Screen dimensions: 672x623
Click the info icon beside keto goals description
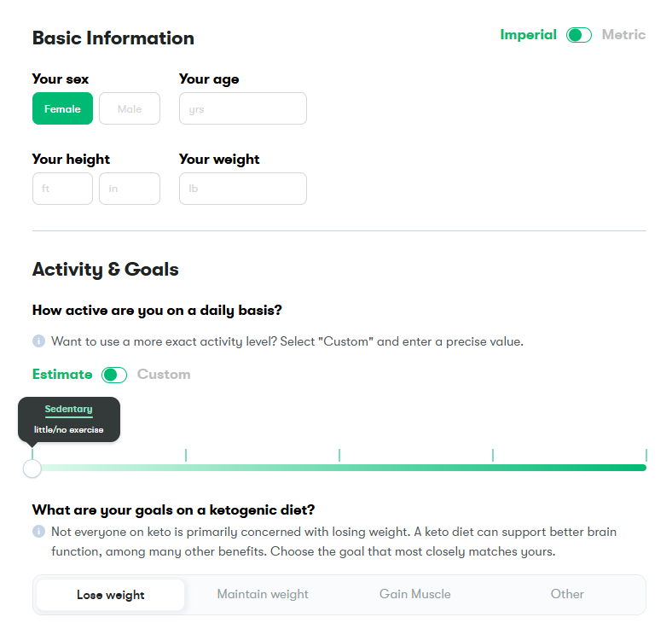tap(38, 531)
